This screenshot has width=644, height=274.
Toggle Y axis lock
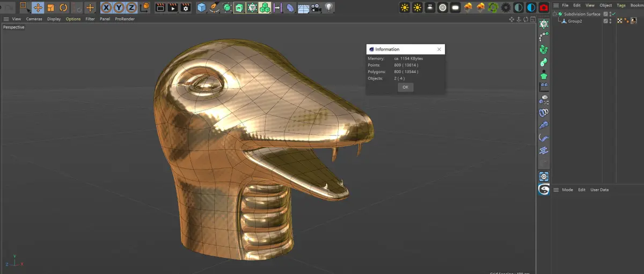119,8
